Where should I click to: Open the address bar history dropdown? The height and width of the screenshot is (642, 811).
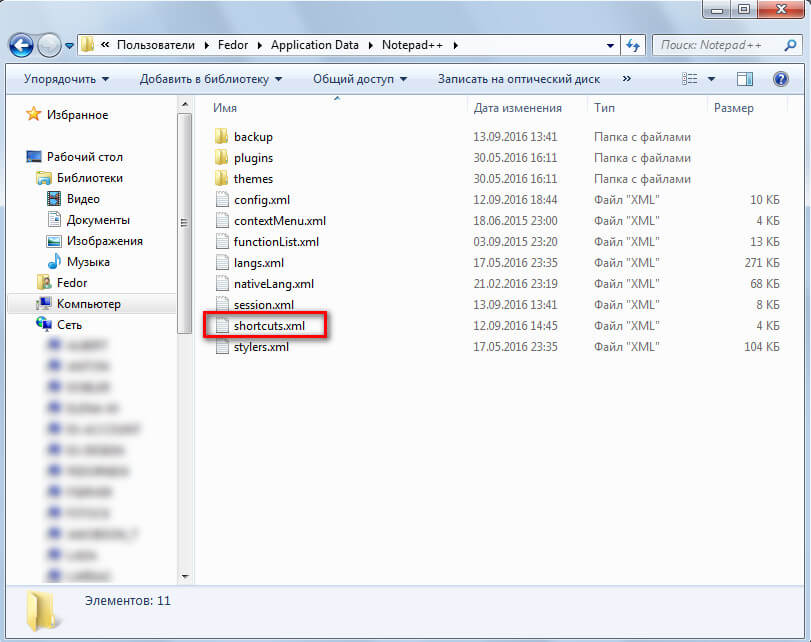[x=610, y=46]
